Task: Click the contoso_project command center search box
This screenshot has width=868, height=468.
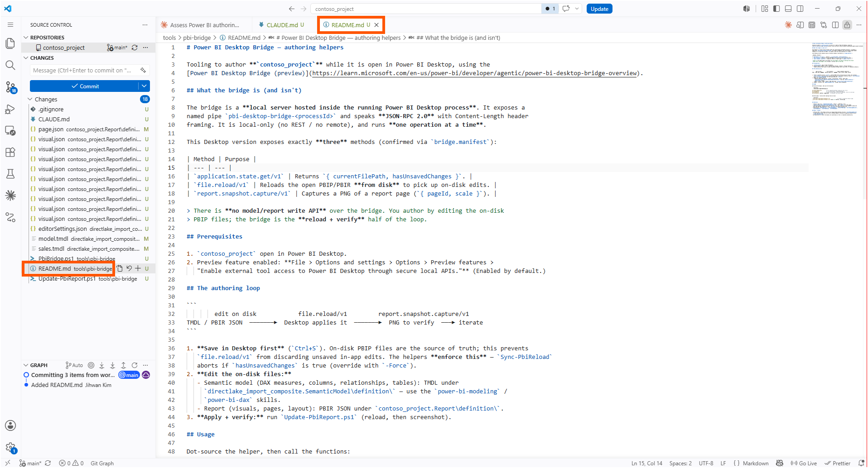Action: click(425, 9)
